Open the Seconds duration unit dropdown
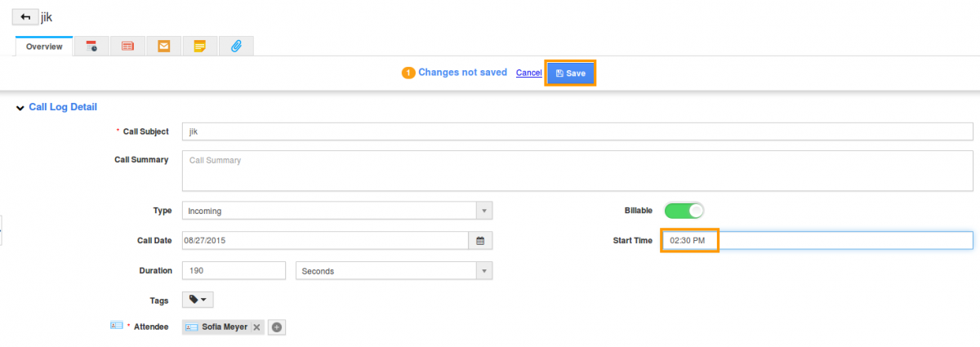This screenshot has height=347, width=980. click(394, 270)
